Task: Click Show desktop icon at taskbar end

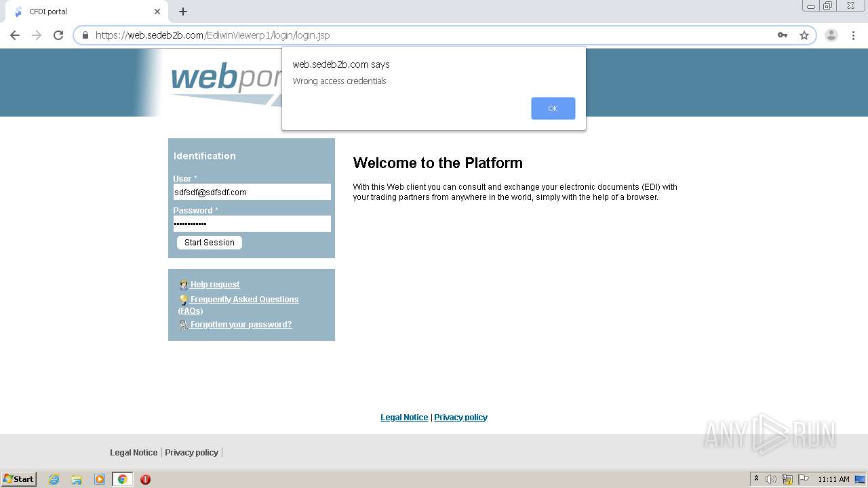Action: 861,479
